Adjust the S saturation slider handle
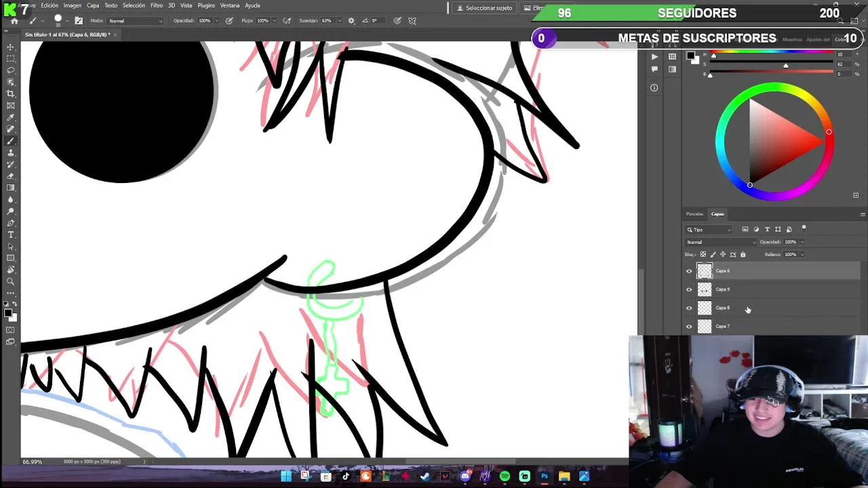The image size is (868, 488). coord(785,66)
